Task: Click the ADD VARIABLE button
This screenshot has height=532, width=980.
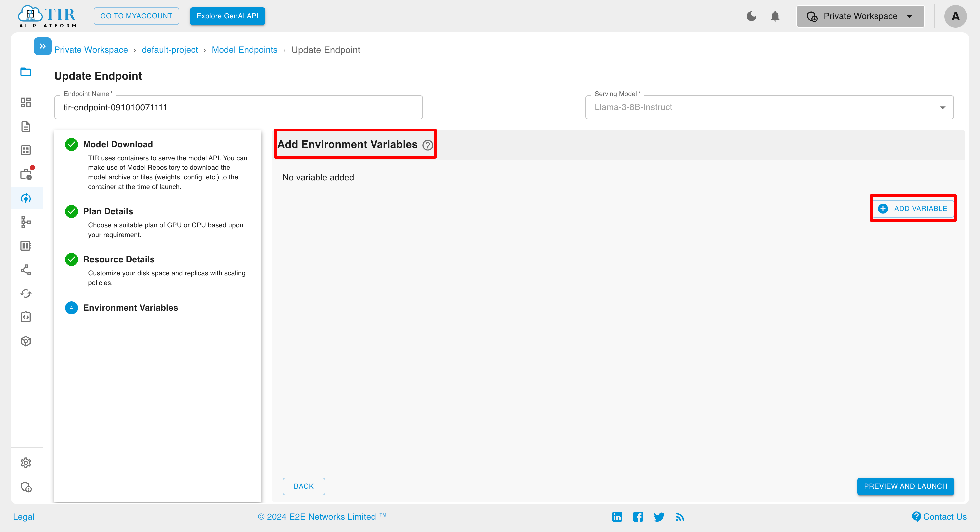Action: 913,209
